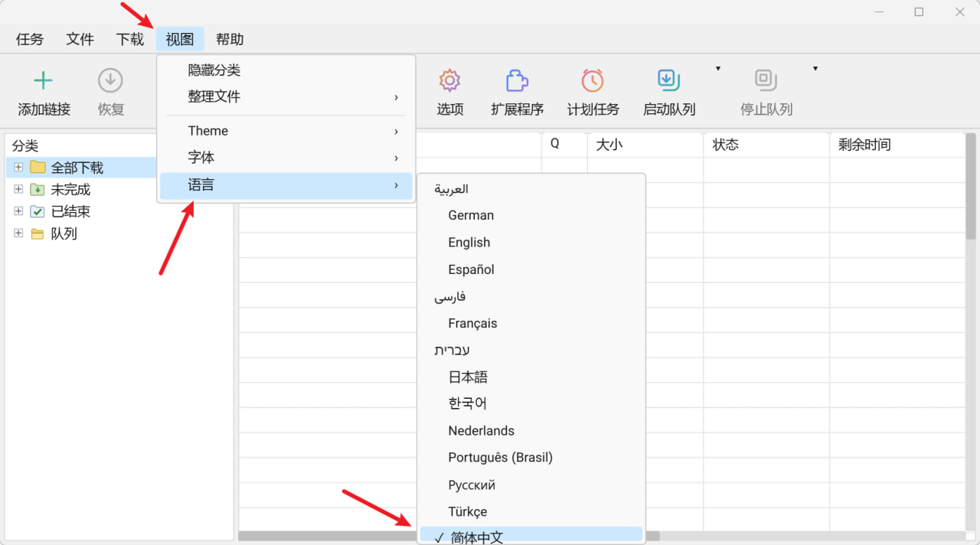The width and height of the screenshot is (980, 545).
Task: Choose 隐藏分类 in the View menu
Action: click(x=286, y=70)
